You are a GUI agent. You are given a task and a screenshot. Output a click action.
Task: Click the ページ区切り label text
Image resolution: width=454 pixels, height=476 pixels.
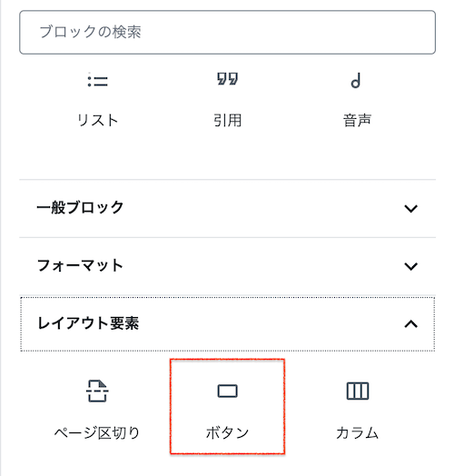click(97, 433)
